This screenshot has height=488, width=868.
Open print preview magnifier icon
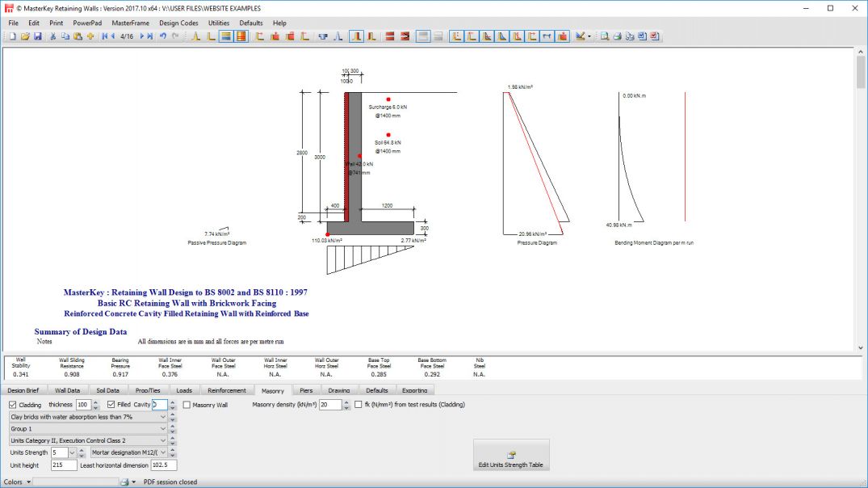[605, 36]
